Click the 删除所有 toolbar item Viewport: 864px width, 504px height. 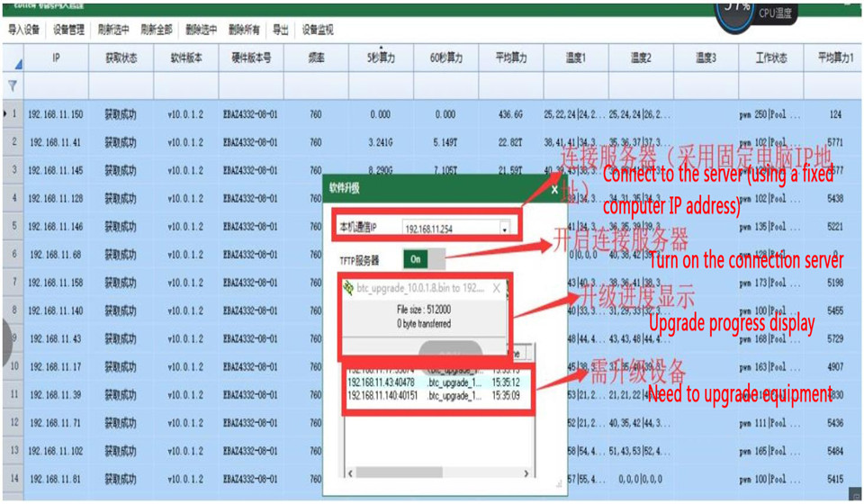(x=245, y=30)
